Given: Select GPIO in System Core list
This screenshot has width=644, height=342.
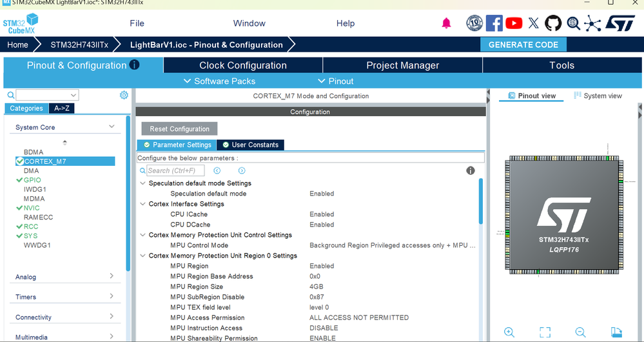Looking at the screenshot, I should [32, 180].
